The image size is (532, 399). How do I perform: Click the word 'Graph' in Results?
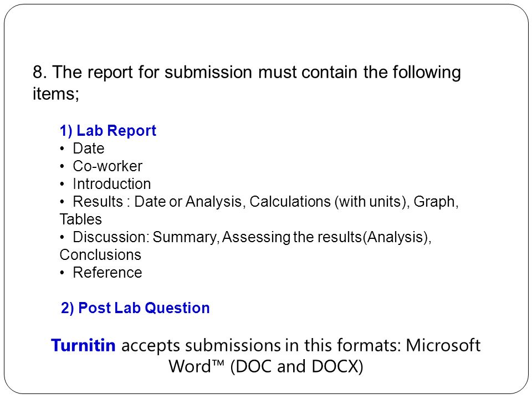(x=434, y=202)
